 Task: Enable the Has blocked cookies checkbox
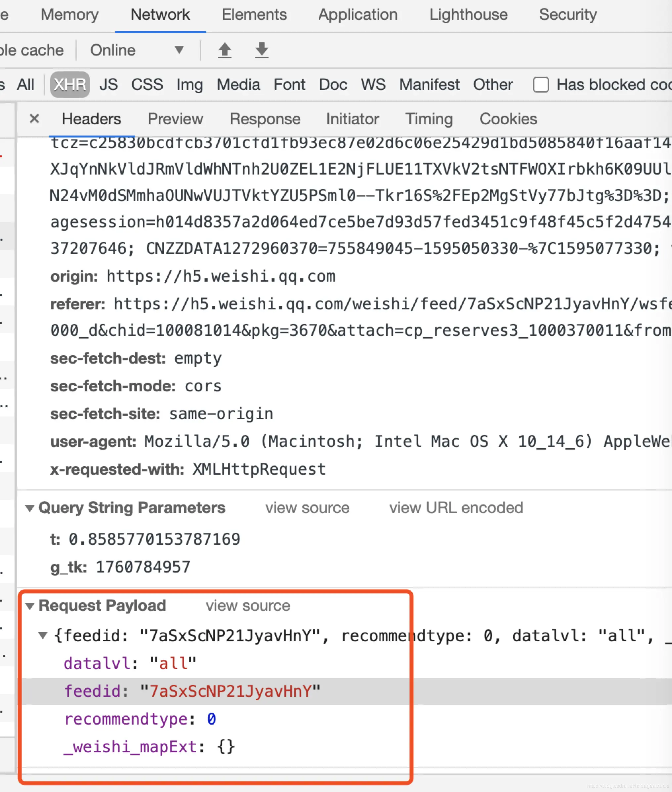click(x=541, y=85)
